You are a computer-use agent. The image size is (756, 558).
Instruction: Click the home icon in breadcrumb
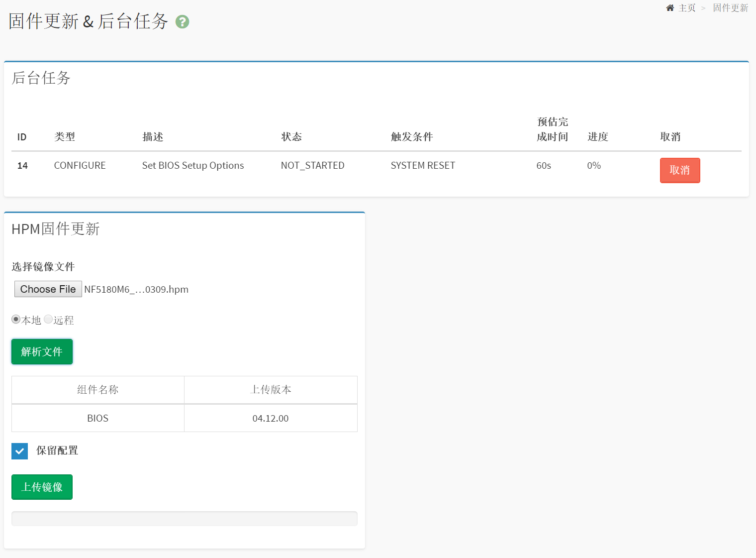pos(670,8)
